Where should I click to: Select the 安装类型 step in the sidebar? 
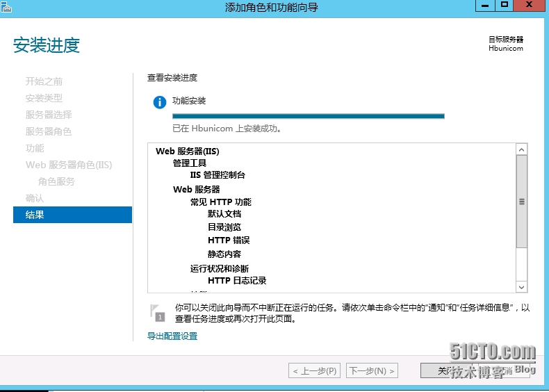click(x=44, y=98)
